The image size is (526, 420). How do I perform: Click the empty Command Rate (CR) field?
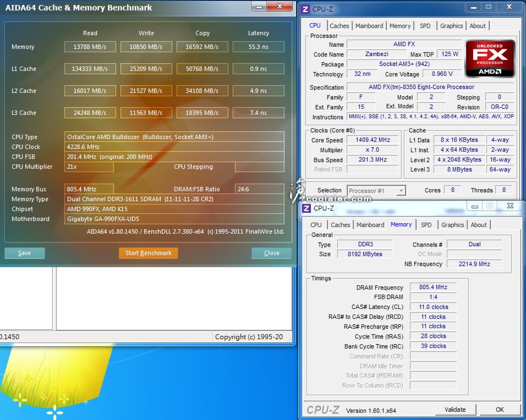tap(433, 356)
